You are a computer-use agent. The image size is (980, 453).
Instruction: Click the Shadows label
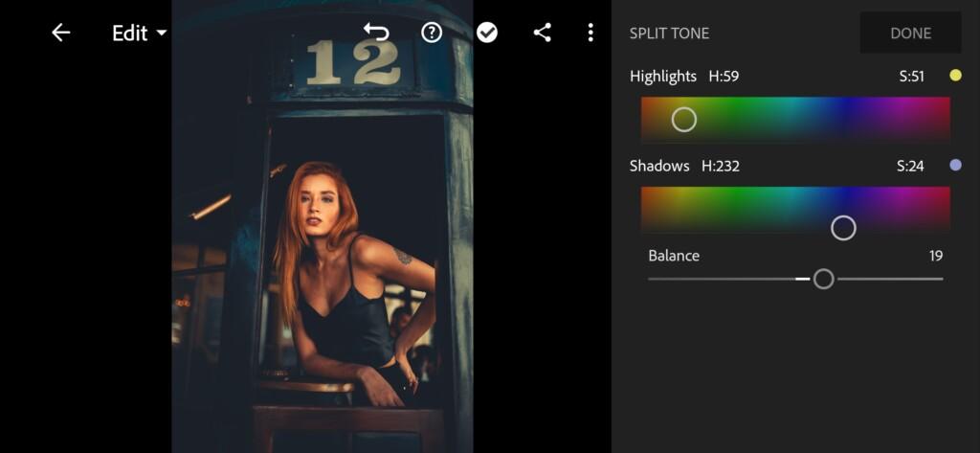coord(659,166)
